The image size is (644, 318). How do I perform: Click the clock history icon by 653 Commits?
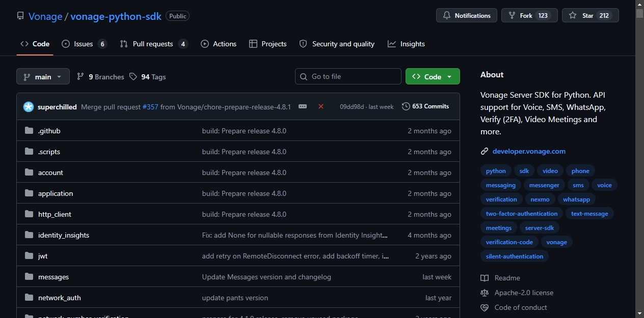(x=406, y=106)
